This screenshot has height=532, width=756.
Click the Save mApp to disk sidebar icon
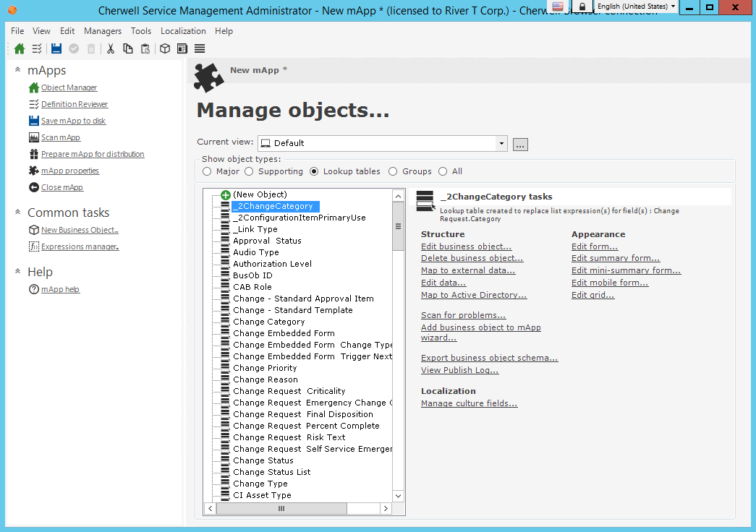[x=34, y=121]
